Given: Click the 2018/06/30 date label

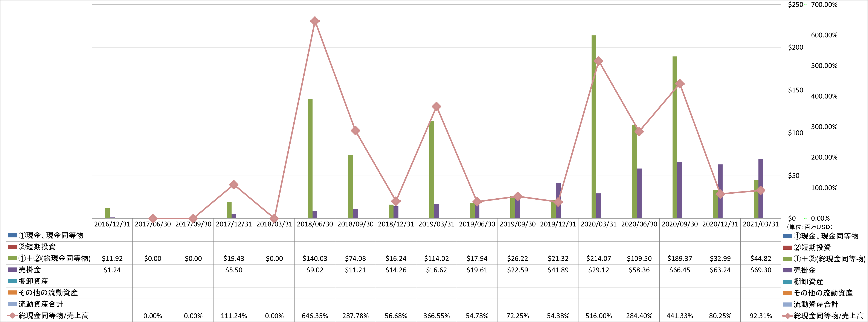Looking at the screenshot, I should coord(315,224).
